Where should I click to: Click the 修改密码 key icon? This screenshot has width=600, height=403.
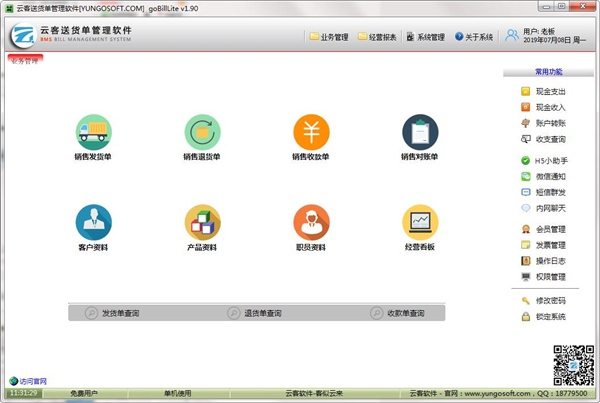[x=526, y=301]
